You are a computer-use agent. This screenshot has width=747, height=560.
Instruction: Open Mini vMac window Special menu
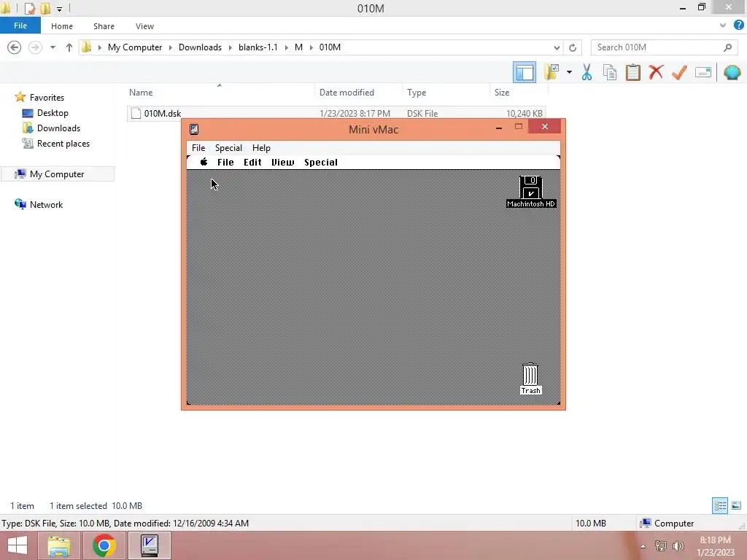[x=228, y=147]
